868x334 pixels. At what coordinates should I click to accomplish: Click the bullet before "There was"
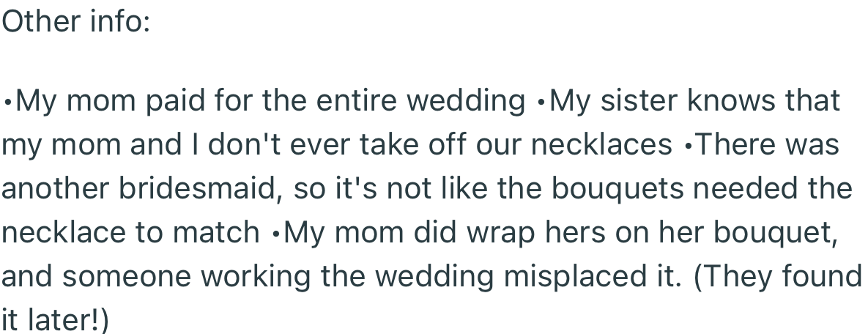coord(686,146)
